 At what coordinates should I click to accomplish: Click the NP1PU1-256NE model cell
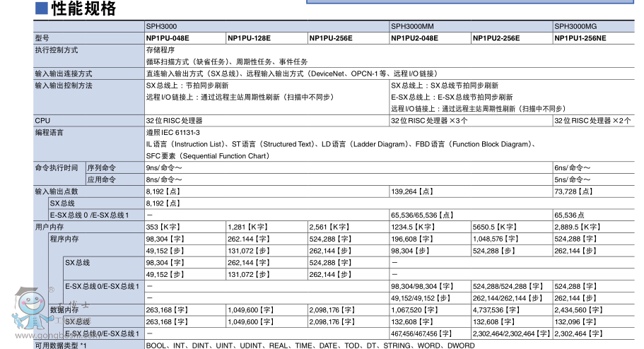(x=580, y=38)
